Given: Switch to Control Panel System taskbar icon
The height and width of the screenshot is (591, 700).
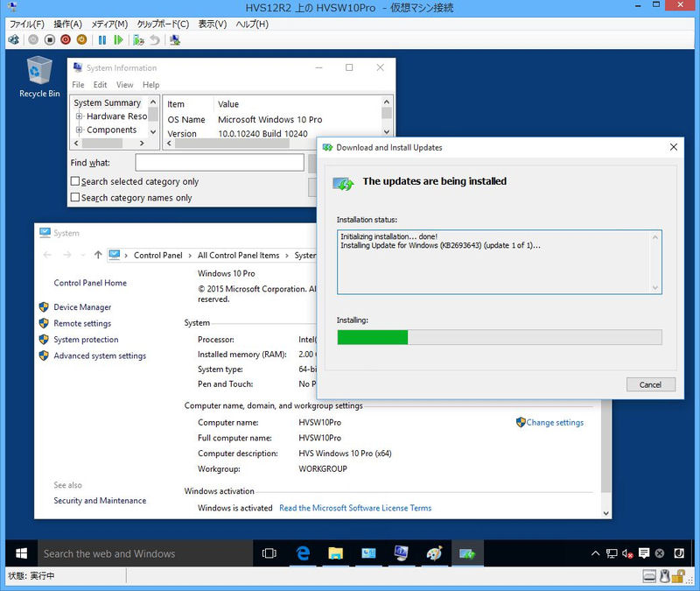Looking at the screenshot, I should [x=368, y=553].
